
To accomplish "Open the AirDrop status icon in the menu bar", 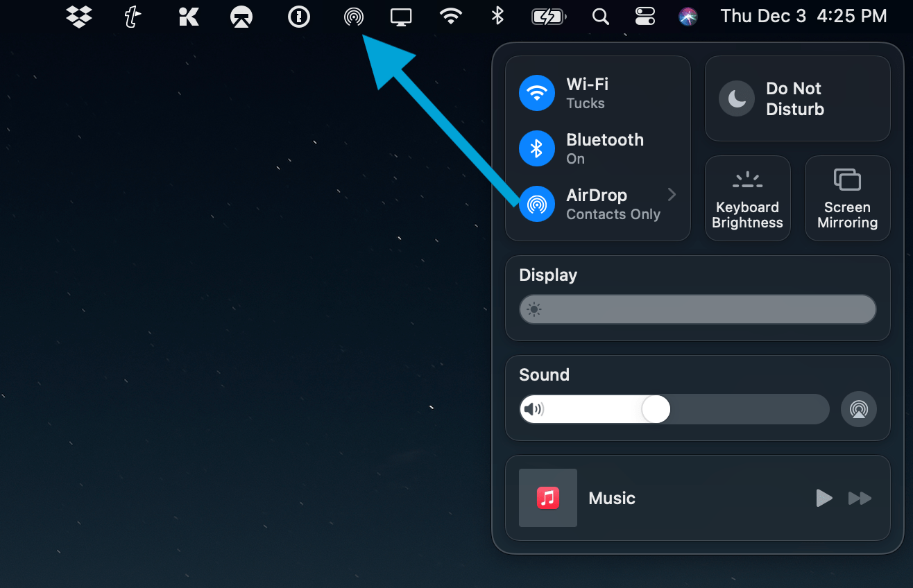I will point(355,17).
